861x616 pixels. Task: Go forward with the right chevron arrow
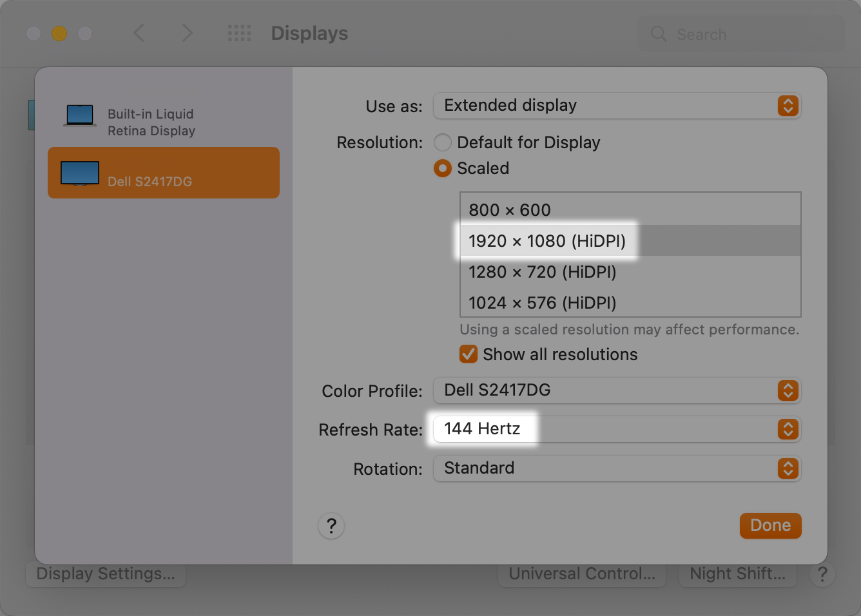[187, 33]
